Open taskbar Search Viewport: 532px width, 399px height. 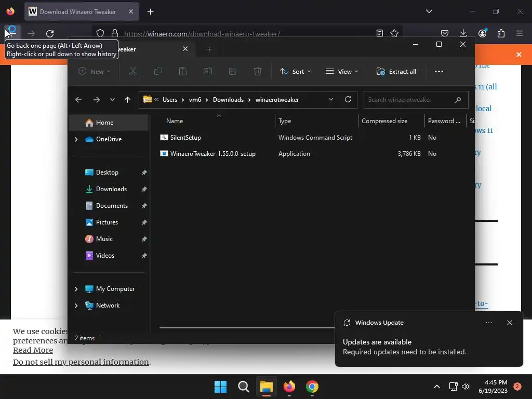[x=243, y=387]
